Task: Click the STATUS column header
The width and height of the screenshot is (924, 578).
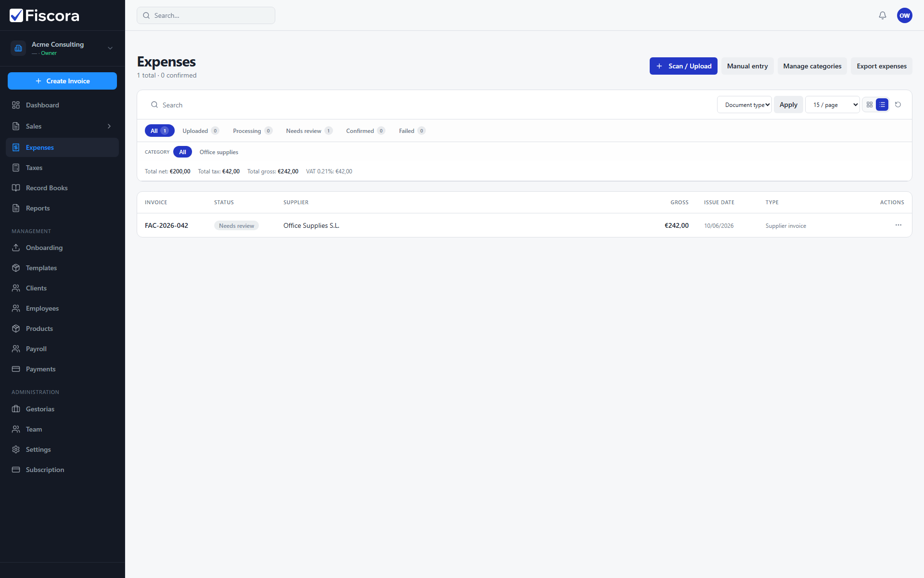Action: (224, 202)
